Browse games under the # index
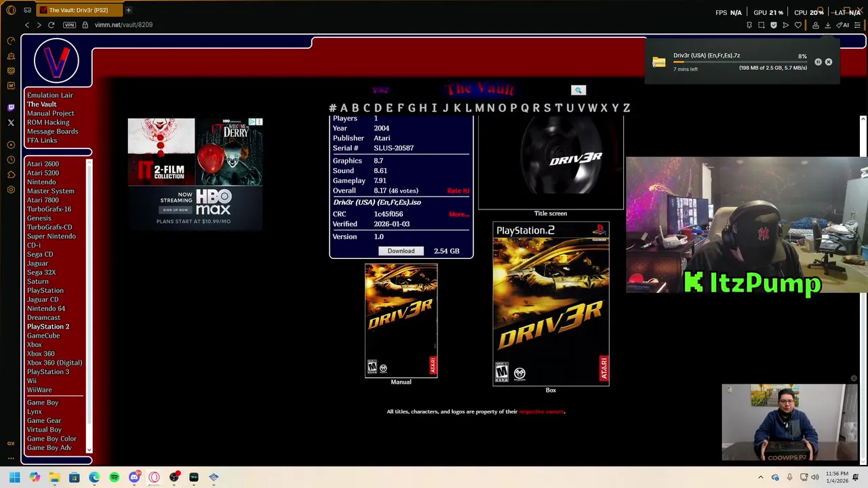 [332, 108]
